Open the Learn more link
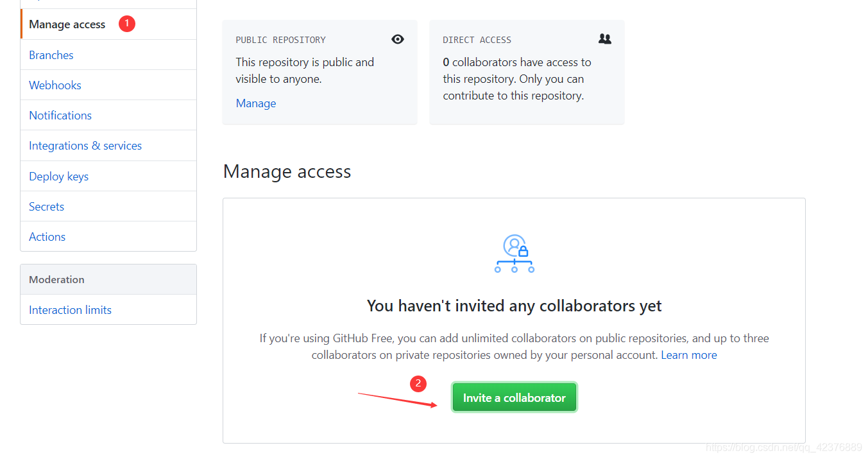 688,354
